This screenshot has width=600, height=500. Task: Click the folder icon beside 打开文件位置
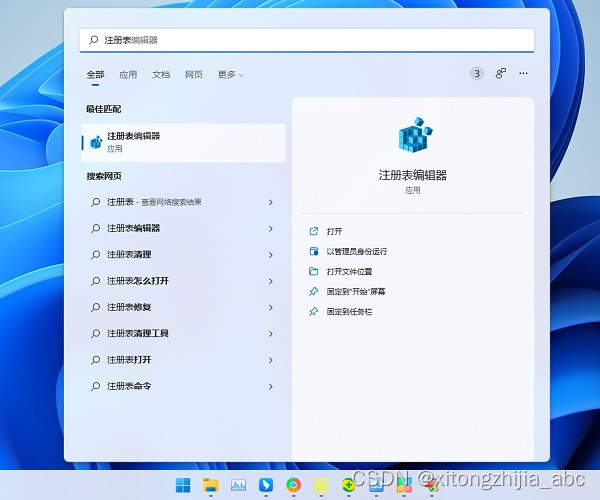[313, 271]
